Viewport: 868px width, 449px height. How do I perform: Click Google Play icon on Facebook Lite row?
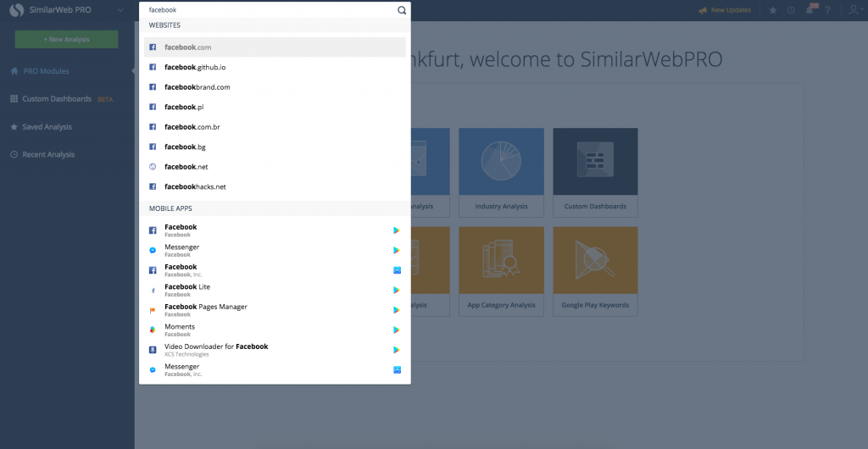(397, 290)
